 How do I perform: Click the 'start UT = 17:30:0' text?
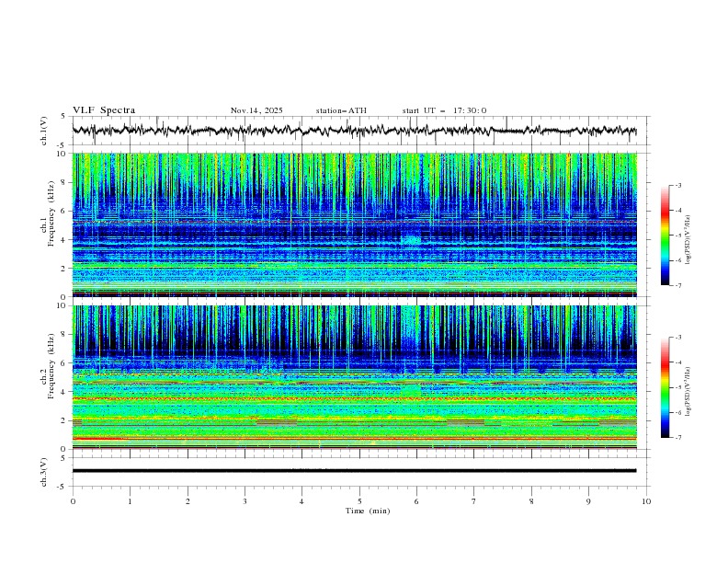point(444,110)
